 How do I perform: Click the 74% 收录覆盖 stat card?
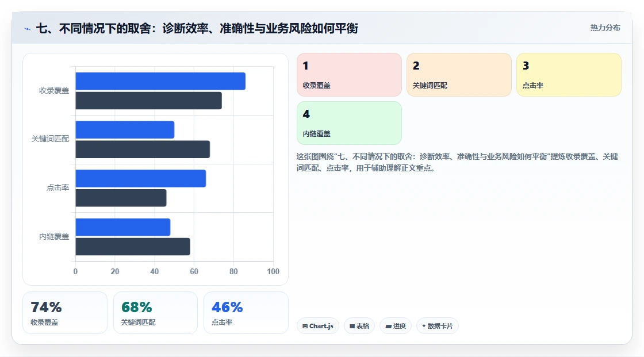(x=65, y=313)
